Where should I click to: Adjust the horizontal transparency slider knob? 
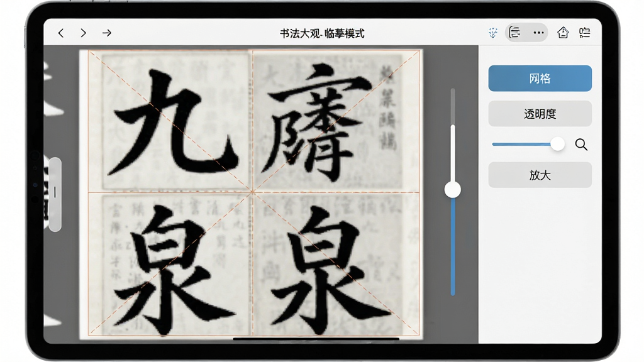click(557, 144)
